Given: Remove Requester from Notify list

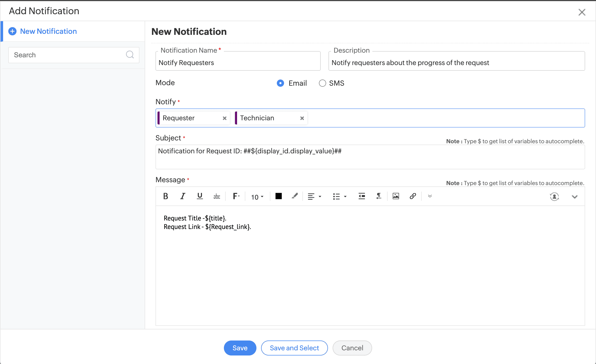Looking at the screenshot, I should point(224,118).
